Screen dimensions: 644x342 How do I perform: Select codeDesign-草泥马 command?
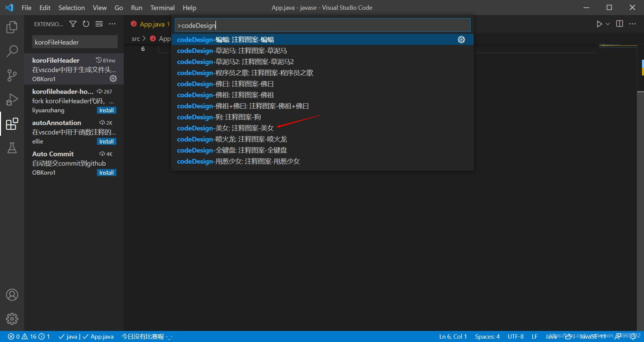322,51
